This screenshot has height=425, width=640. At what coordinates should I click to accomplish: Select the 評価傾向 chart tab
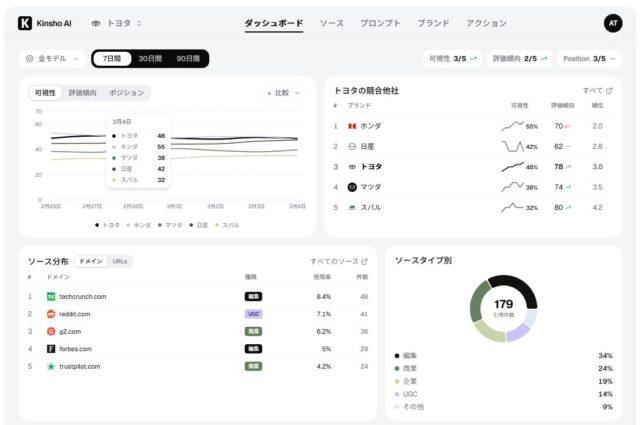82,93
